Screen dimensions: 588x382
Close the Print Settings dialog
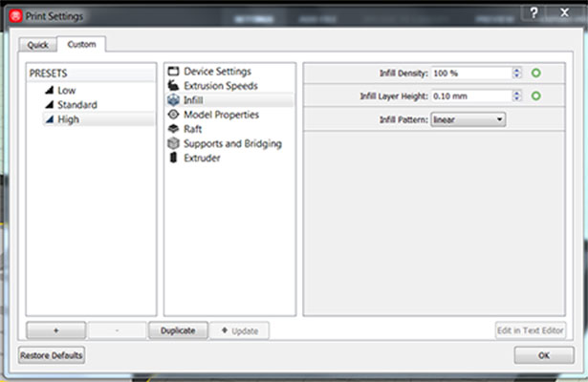[x=565, y=12]
